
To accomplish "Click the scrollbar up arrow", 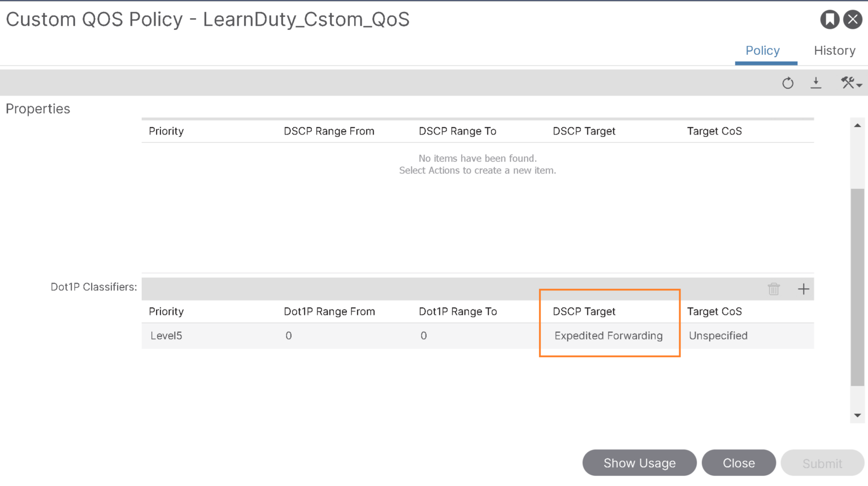I will (x=857, y=125).
